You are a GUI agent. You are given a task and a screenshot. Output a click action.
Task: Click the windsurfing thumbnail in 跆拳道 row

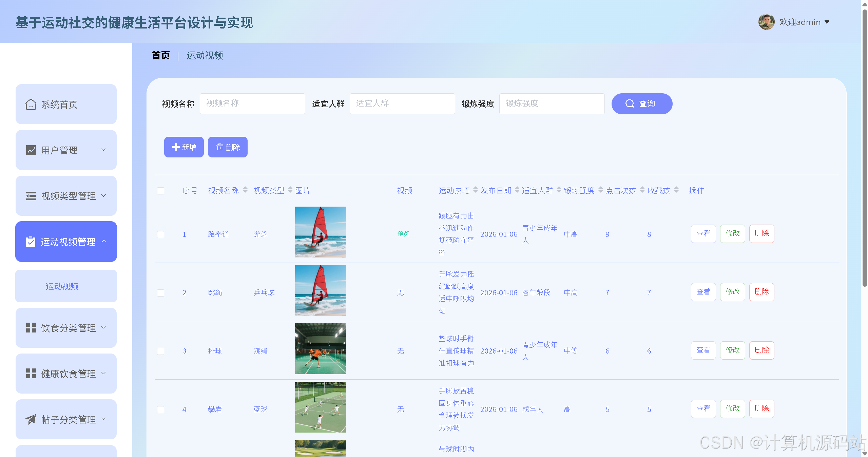click(321, 232)
